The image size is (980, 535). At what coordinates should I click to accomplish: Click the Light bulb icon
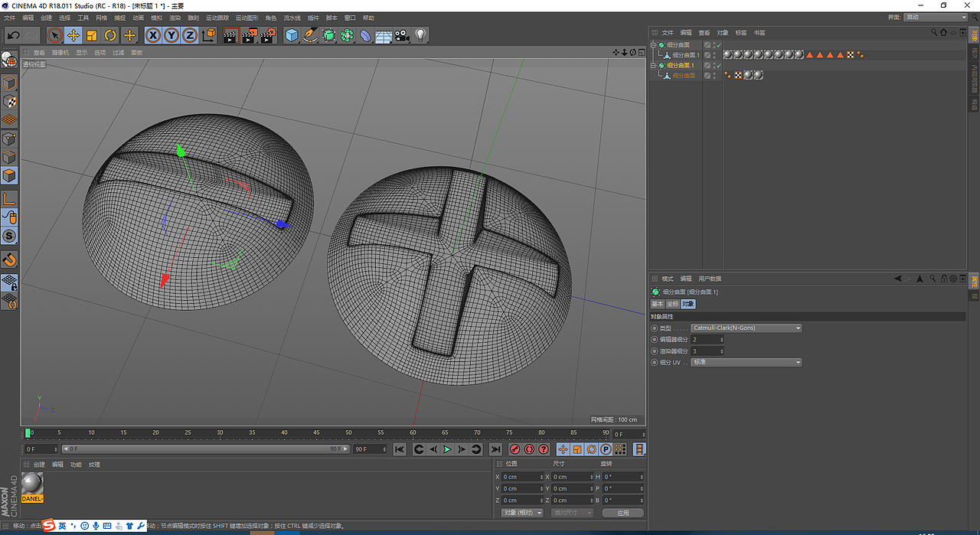(x=420, y=35)
